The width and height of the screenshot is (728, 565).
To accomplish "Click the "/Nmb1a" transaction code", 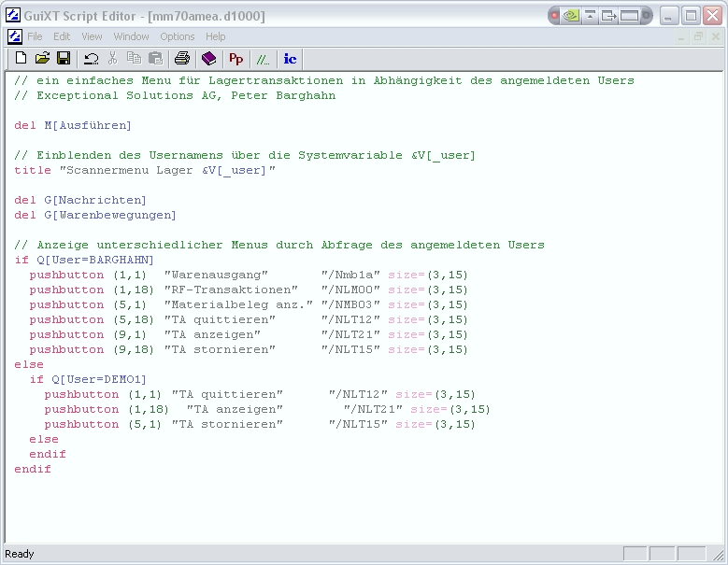I will [x=350, y=275].
